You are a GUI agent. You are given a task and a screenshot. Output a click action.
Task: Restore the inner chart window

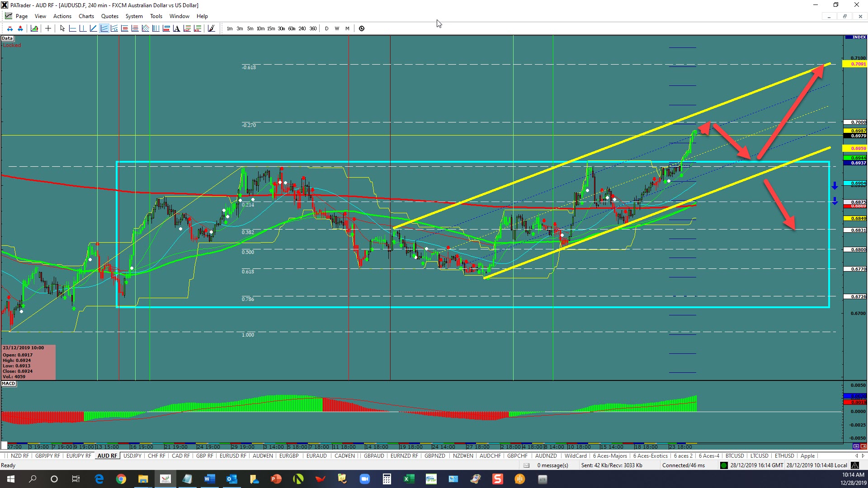click(844, 16)
